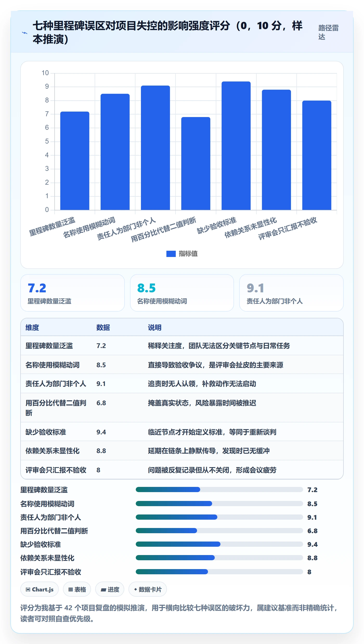Screen dimensions: 364x644
Task: Click the 责任人为部门非个人 bar in chart
Action: 155,148
